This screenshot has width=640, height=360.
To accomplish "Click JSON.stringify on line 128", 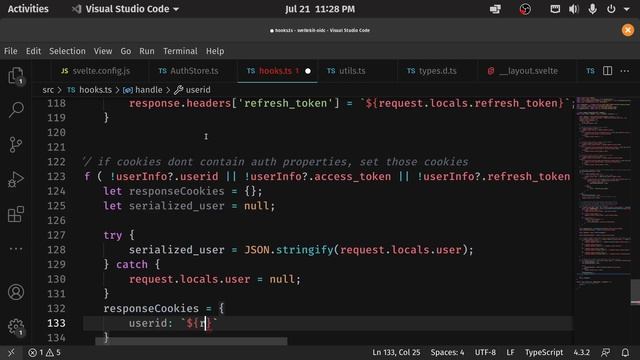I will [289, 250].
